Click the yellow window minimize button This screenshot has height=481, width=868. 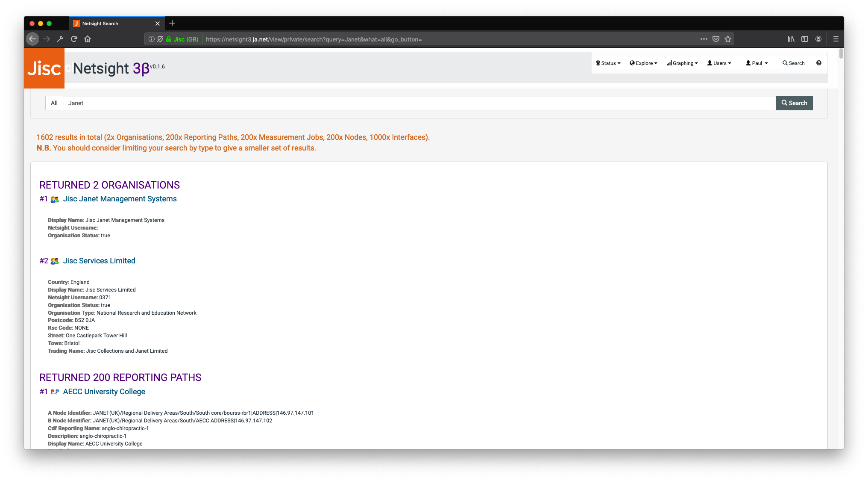(x=41, y=24)
